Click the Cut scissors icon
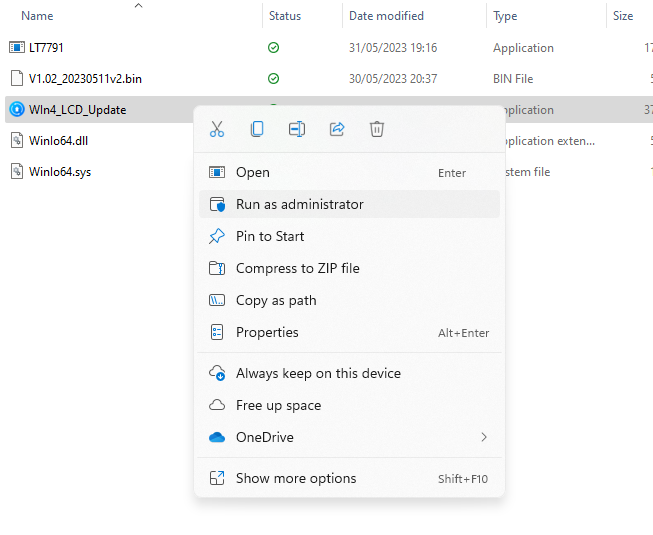This screenshot has width=653, height=535. 217,129
